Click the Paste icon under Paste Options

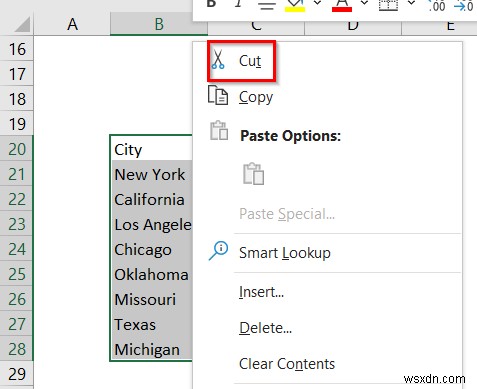click(x=253, y=174)
